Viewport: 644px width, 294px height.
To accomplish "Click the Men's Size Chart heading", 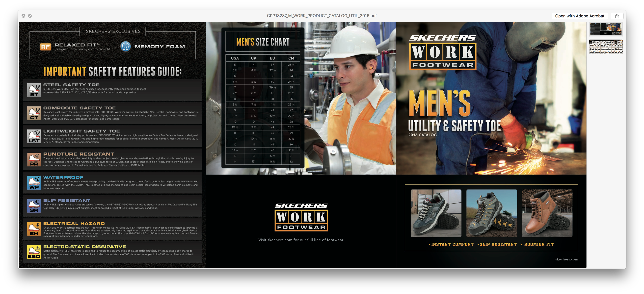I will pos(263,42).
